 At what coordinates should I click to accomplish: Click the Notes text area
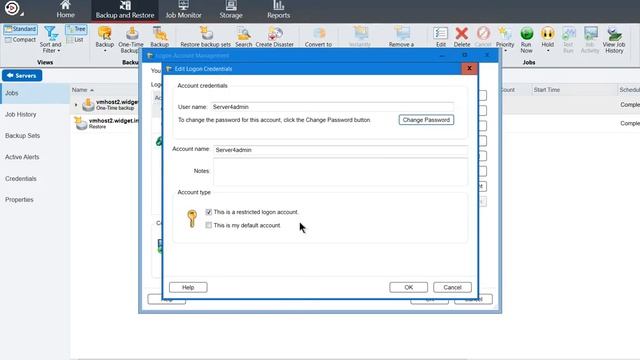[340, 171]
